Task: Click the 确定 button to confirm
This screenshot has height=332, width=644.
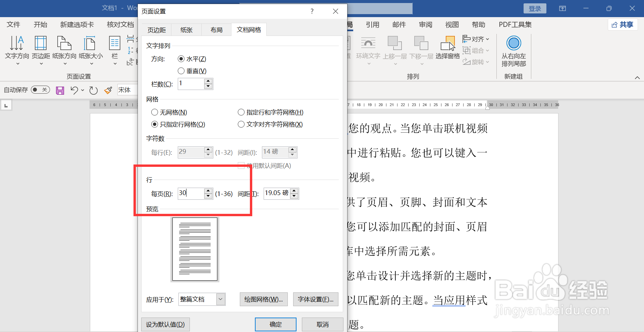Action: (275, 324)
